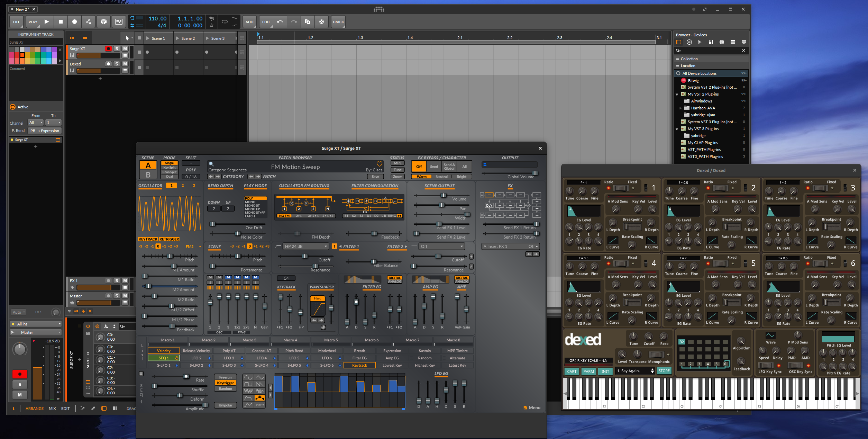Adjust the Surge XT Global Volume slider
Screen dimensions: 868x439
point(535,173)
